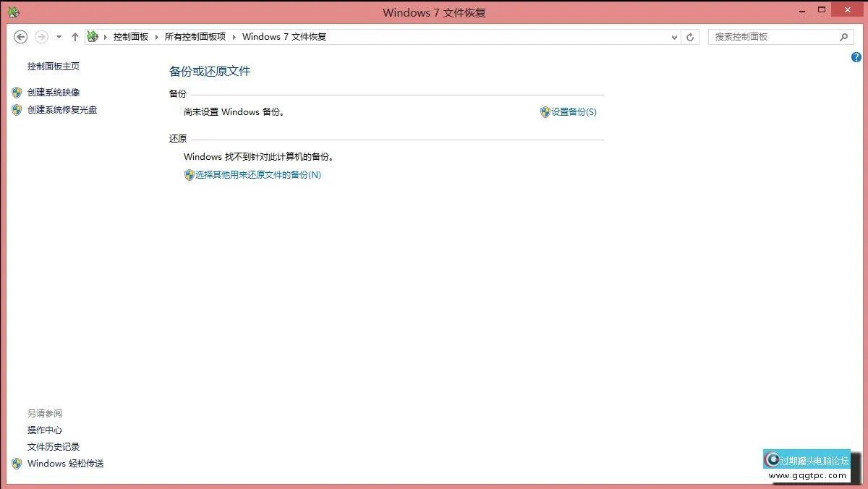The image size is (868, 489).
Task: Click the forward navigation arrow
Action: (41, 36)
